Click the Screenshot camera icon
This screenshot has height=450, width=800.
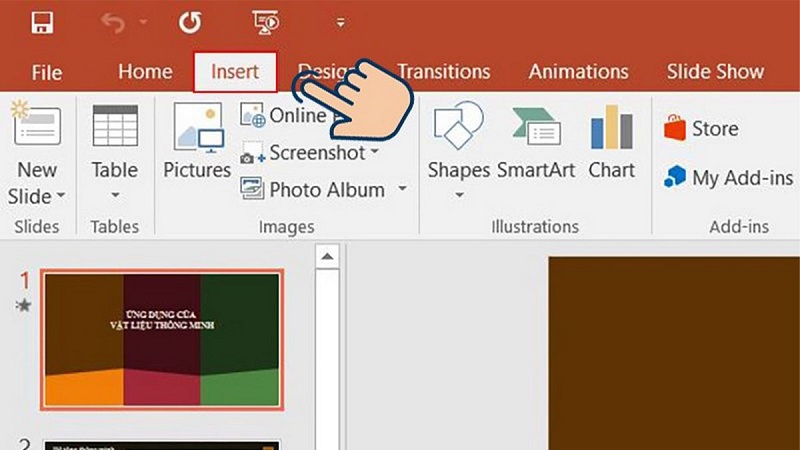[x=253, y=153]
